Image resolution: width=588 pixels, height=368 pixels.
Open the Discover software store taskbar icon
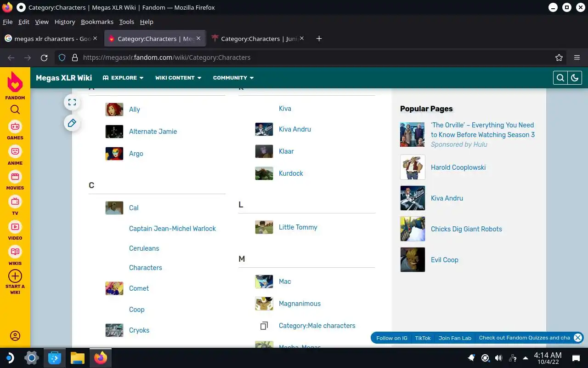[x=55, y=358]
